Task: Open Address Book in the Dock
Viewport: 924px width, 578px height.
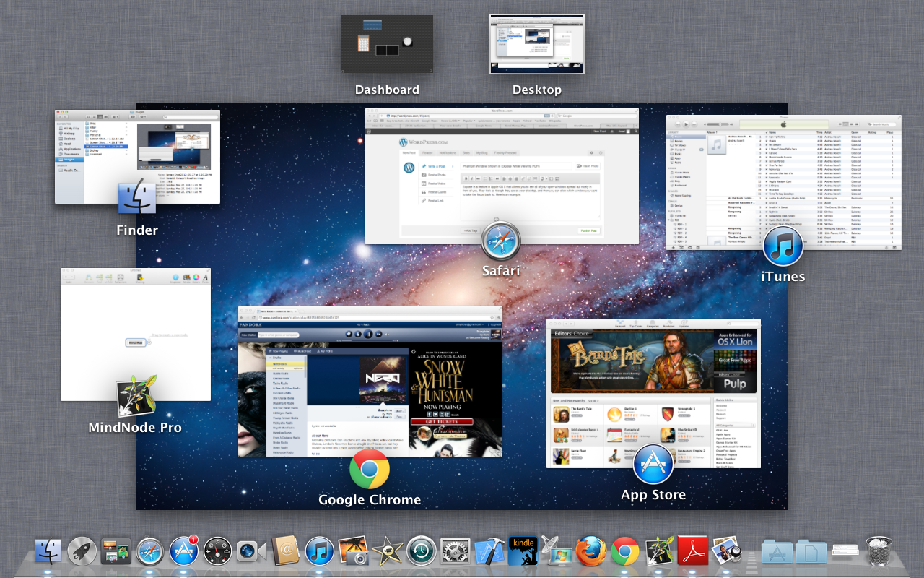Action: pyautogui.click(x=286, y=552)
